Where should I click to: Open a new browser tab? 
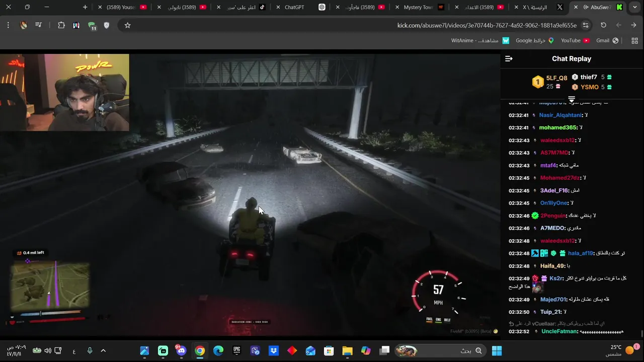tap(85, 7)
